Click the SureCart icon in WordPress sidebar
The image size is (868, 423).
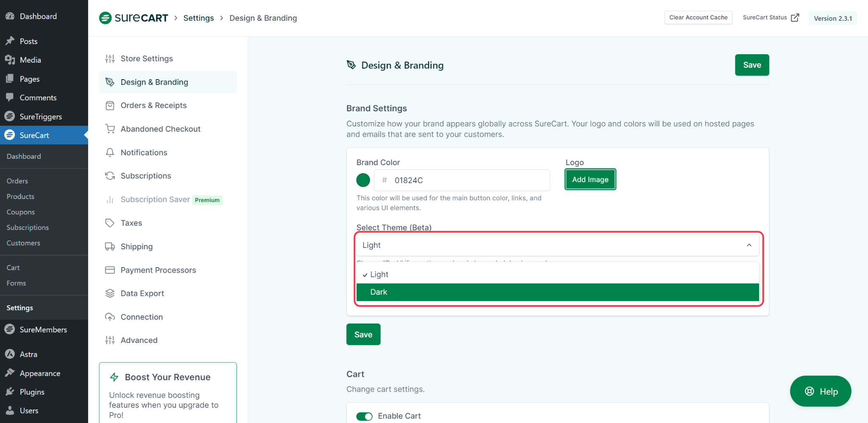click(x=10, y=135)
